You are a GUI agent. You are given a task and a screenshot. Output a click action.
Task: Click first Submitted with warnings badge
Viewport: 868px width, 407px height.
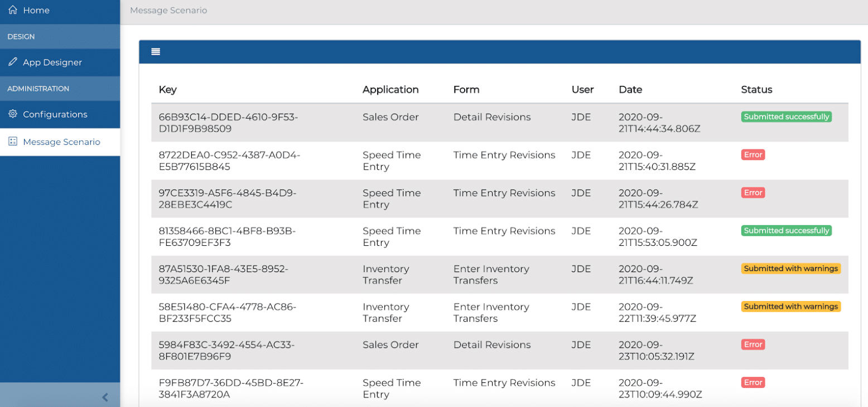(790, 269)
